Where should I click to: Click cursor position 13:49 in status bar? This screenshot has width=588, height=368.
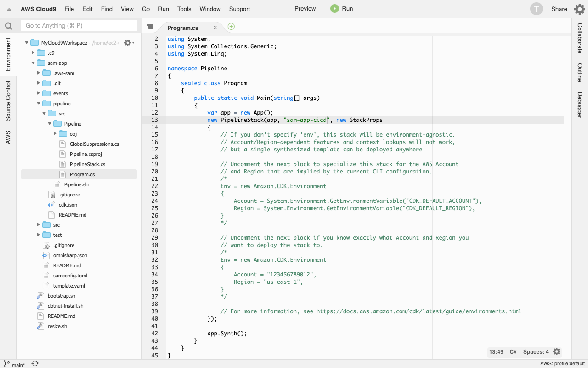click(x=496, y=351)
